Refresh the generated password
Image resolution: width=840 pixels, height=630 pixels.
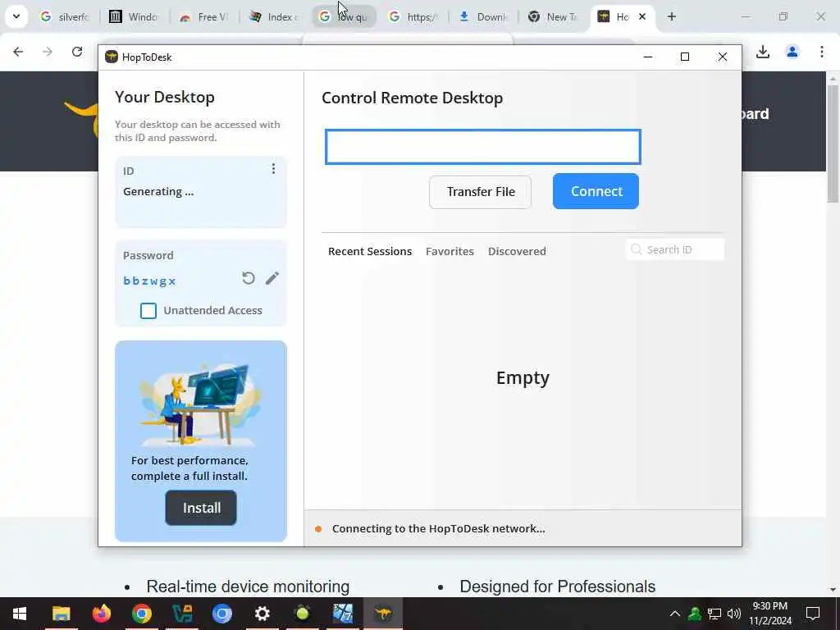coord(248,278)
